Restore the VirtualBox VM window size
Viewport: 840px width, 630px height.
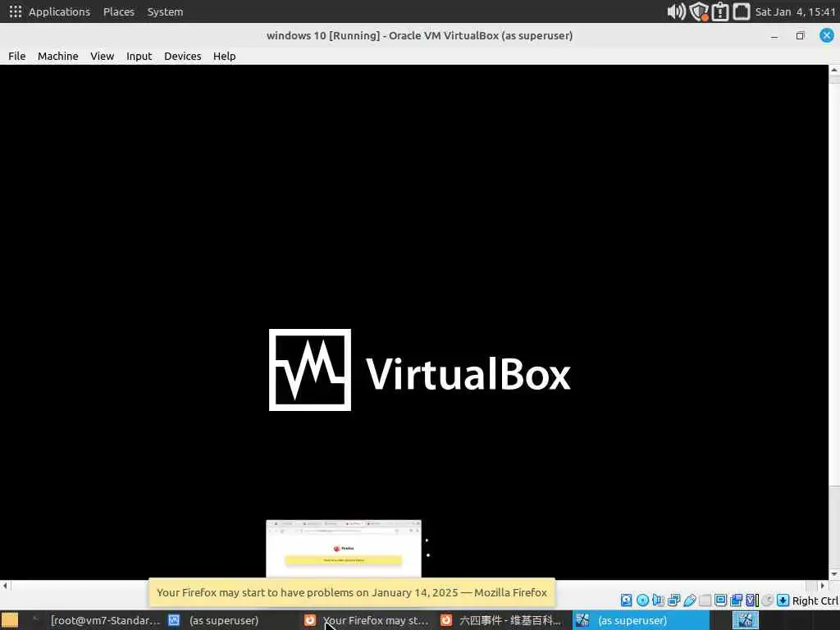tap(800, 36)
